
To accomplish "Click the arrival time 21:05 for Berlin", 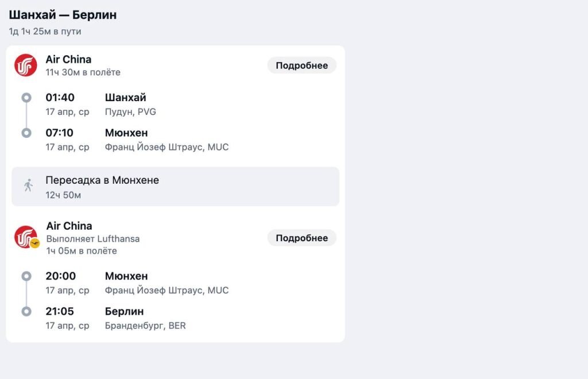I will (60, 311).
